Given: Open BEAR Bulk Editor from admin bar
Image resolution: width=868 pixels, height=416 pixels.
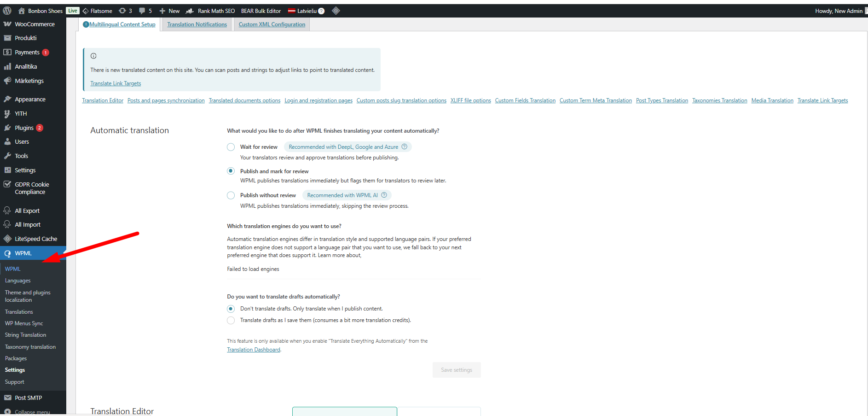Looking at the screenshot, I should 261,11.
